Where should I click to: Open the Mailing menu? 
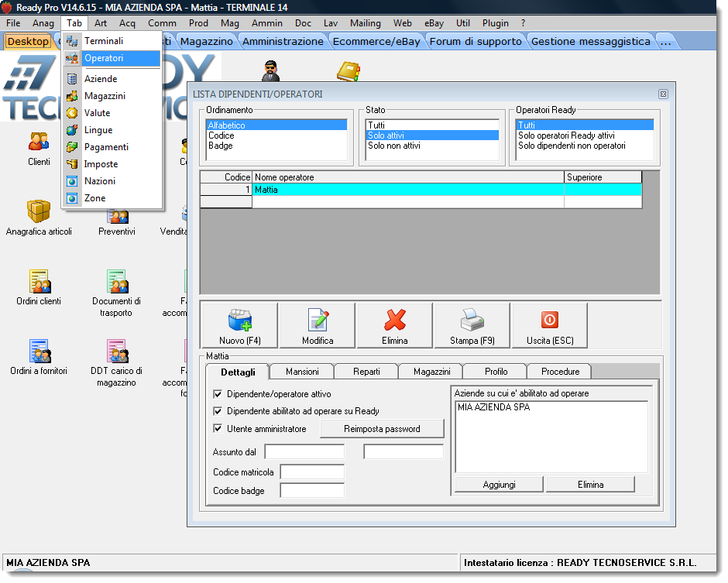click(x=366, y=23)
